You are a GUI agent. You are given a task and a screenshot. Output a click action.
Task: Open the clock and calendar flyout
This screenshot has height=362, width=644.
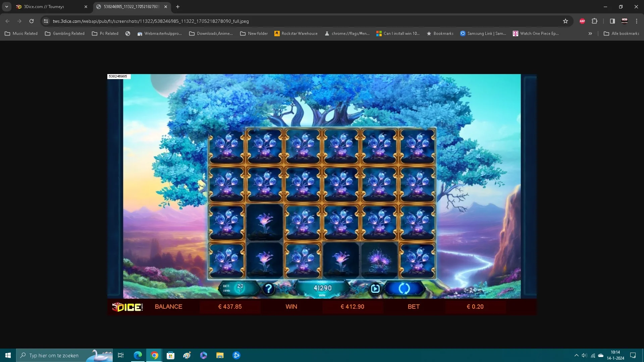615,355
